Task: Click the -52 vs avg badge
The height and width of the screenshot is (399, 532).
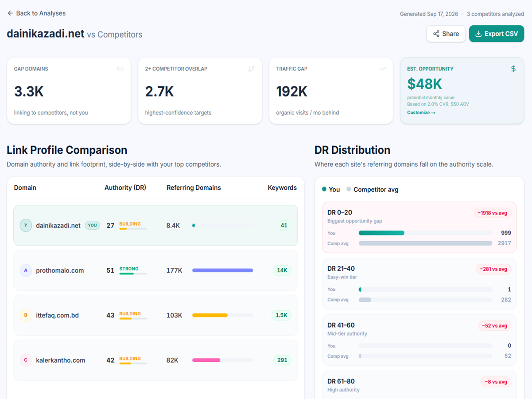Action: tap(494, 325)
